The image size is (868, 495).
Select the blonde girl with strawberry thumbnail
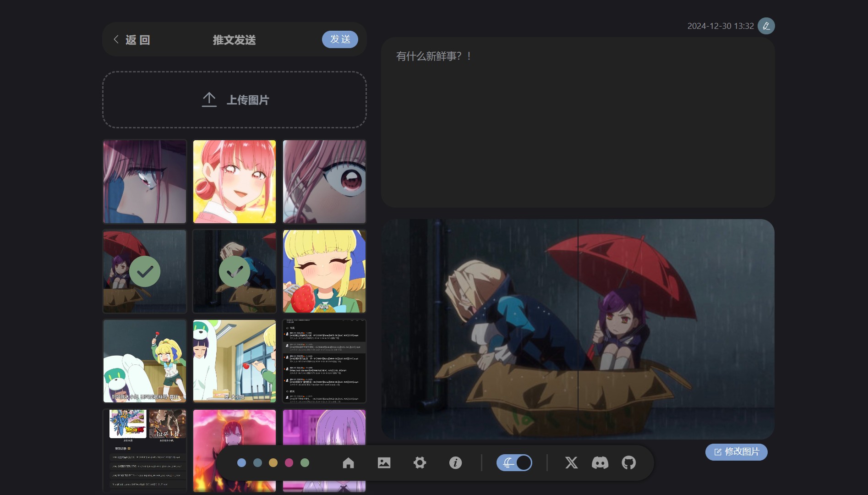click(324, 272)
